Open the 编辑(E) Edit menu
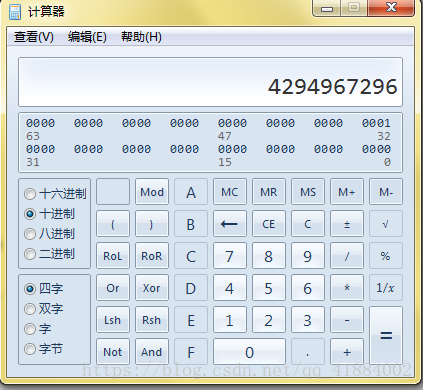Viewport: 423px width, 390px height. pos(87,37)
